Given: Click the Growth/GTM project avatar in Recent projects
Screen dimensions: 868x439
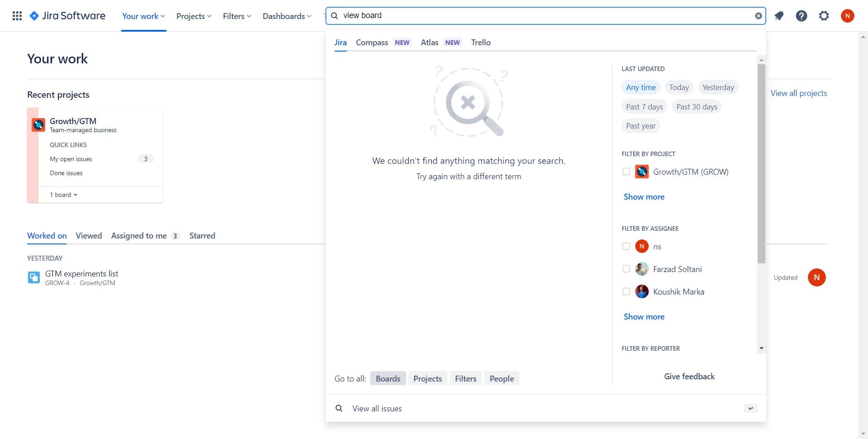Looking at the screenshot, I should tap(38, 124).
